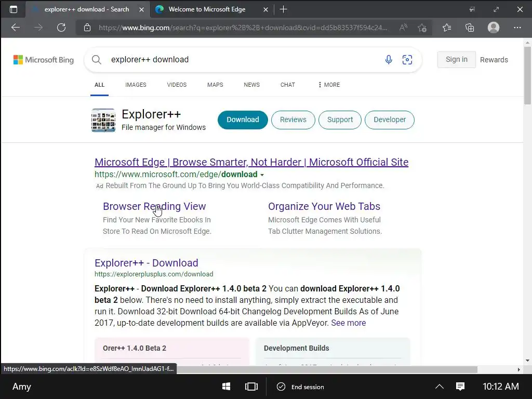Click the vertical scrollbar thumb

coord(527,75)
